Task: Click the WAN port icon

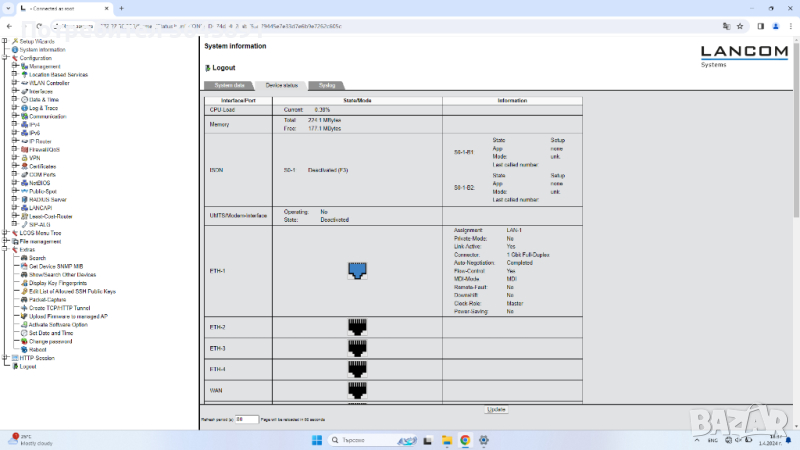Action: [x=357, y=390]
